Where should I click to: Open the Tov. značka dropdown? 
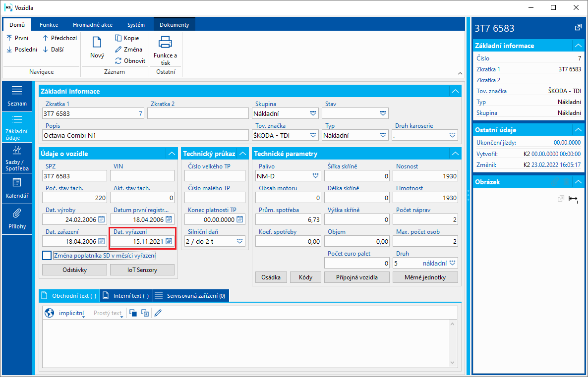click(x=313, y=135)
